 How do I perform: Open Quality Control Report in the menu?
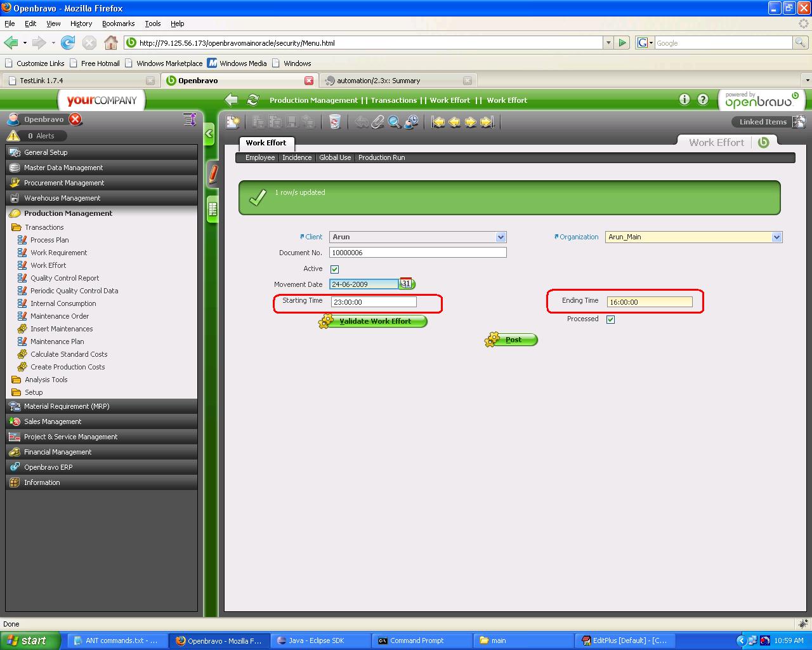pyautogui.click(x=65, y=278)
